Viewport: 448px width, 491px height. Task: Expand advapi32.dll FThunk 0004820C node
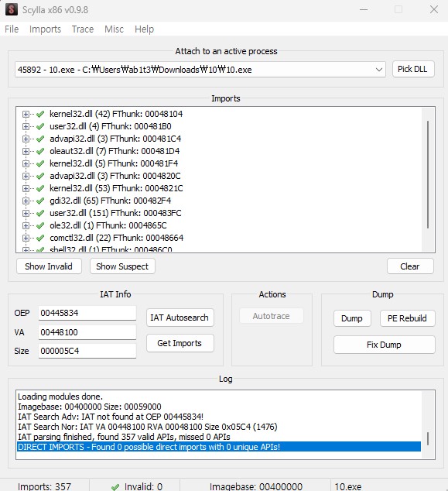click(x=26, y=176)
